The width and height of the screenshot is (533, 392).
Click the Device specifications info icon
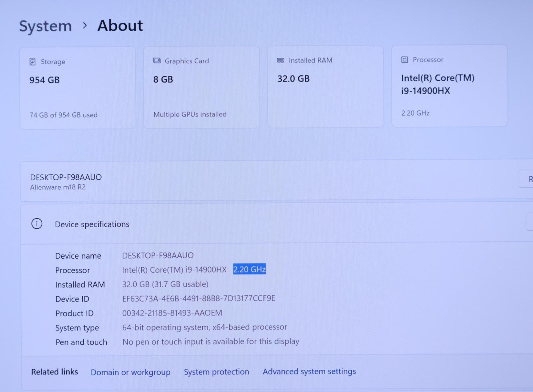coord(37,224)
